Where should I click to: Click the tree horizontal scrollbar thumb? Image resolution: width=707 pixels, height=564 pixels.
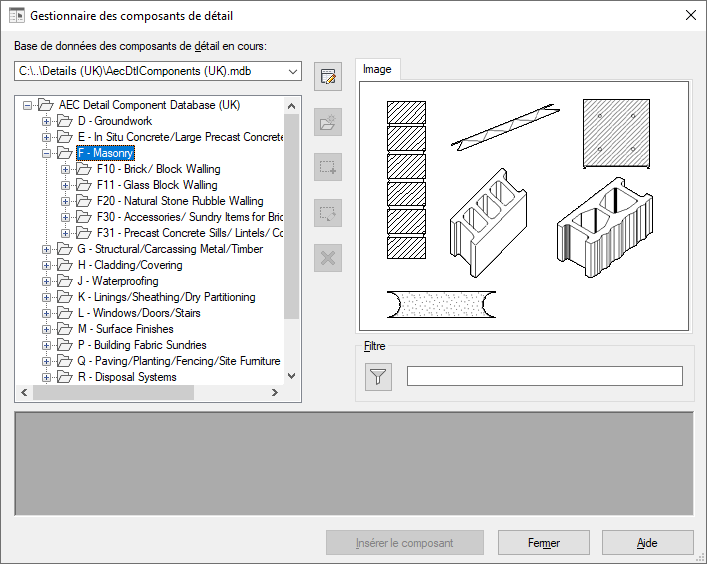113,393
